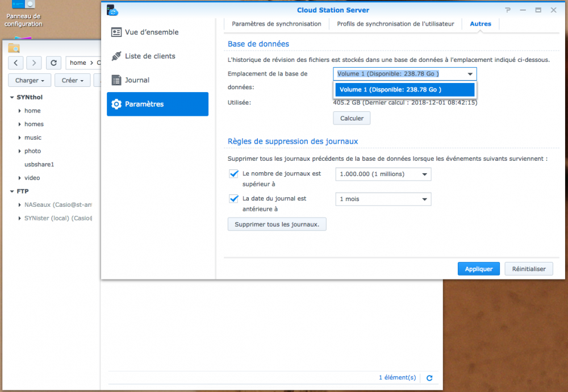Go back in File Station

point(16,62)
